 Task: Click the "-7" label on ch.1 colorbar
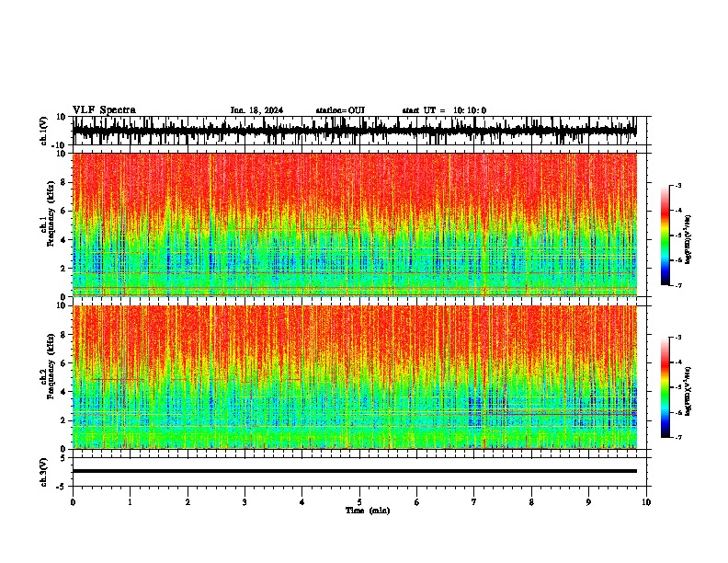coord(677,285)
